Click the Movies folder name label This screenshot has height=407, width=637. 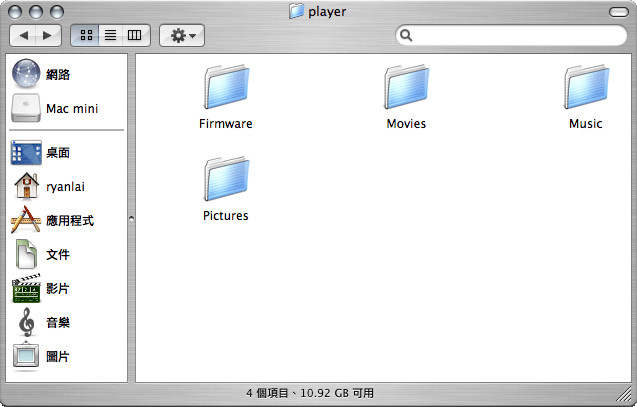coord(406,123)
